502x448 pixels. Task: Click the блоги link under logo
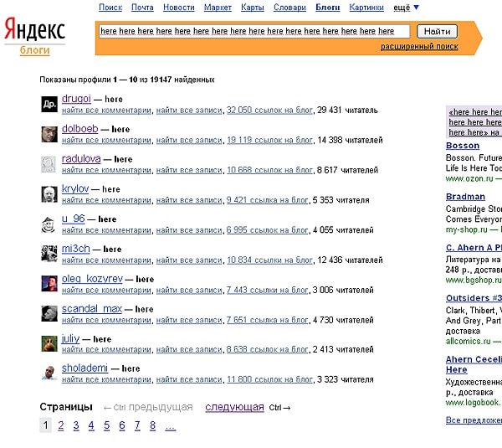point(34,50)
